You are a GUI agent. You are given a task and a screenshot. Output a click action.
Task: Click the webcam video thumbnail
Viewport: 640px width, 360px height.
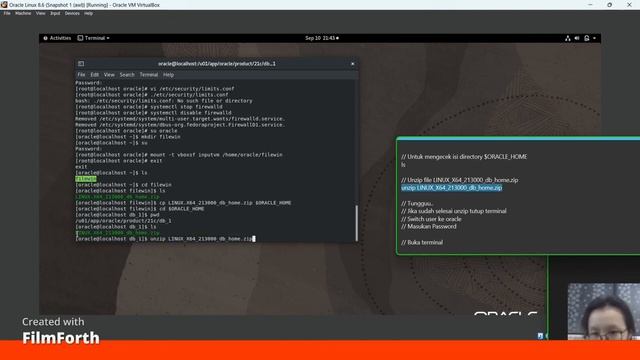click(604, 311)
